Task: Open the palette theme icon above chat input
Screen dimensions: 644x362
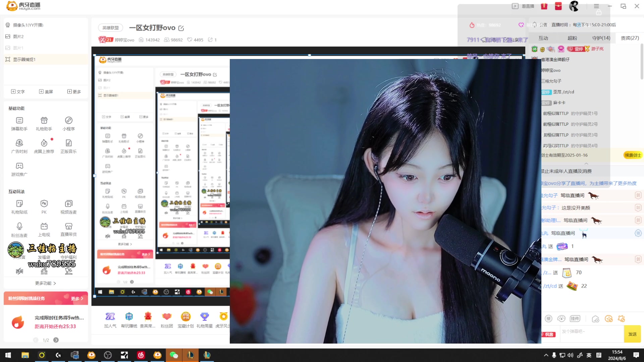Action: [x=561, y=318]
